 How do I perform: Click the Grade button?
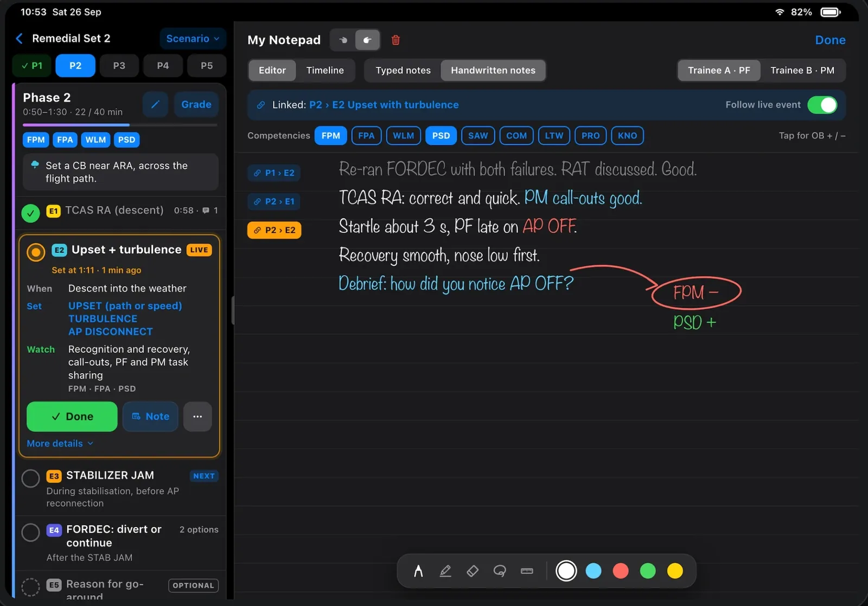coord(196,104)
